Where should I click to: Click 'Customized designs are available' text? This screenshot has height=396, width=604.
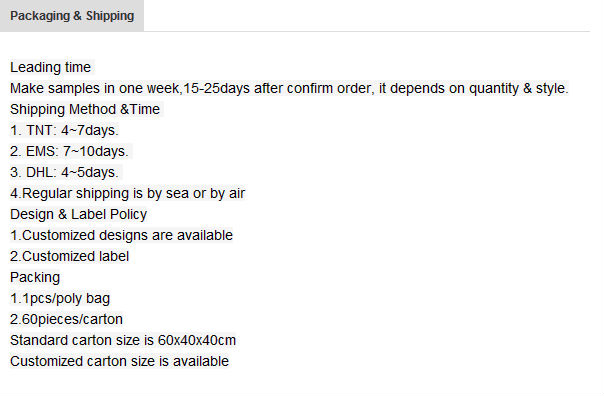pos(121,235)
